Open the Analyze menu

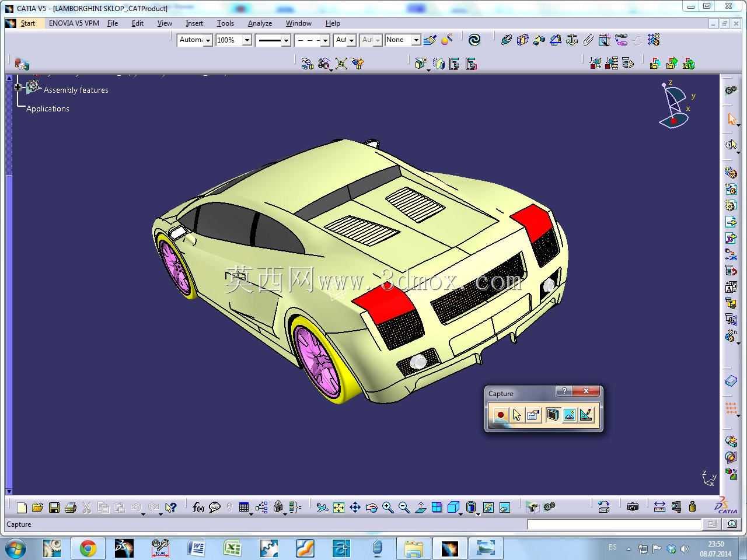pyautogui.click(x=260, y=23)
